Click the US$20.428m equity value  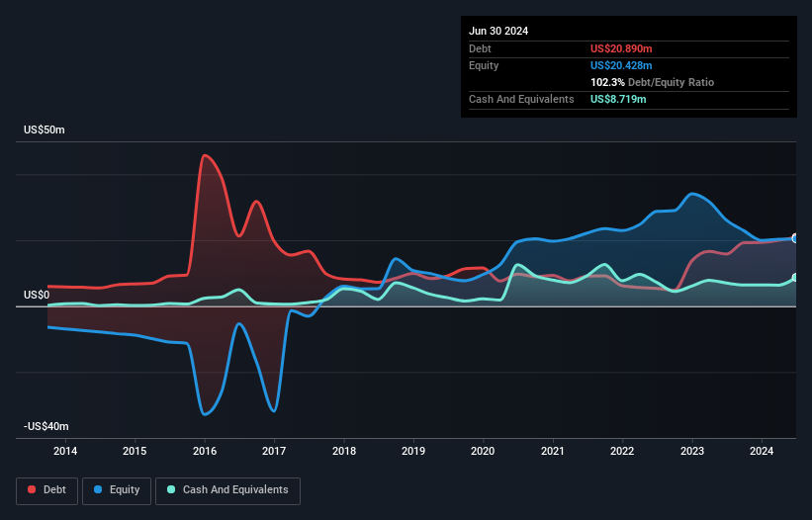[x=621, y=65]
